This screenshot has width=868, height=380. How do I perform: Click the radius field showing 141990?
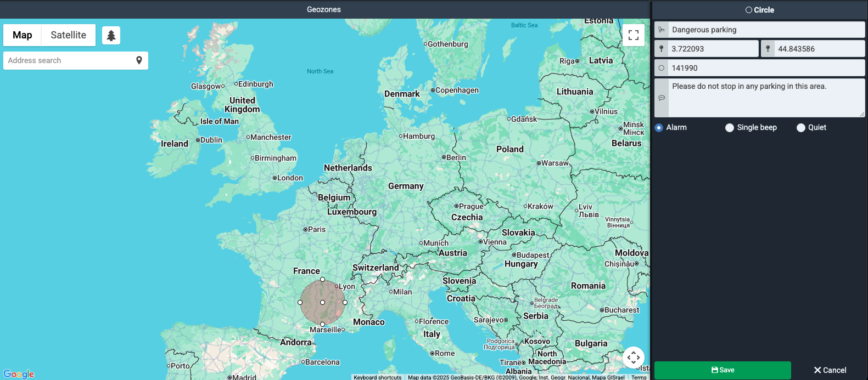tap(766, 68)
